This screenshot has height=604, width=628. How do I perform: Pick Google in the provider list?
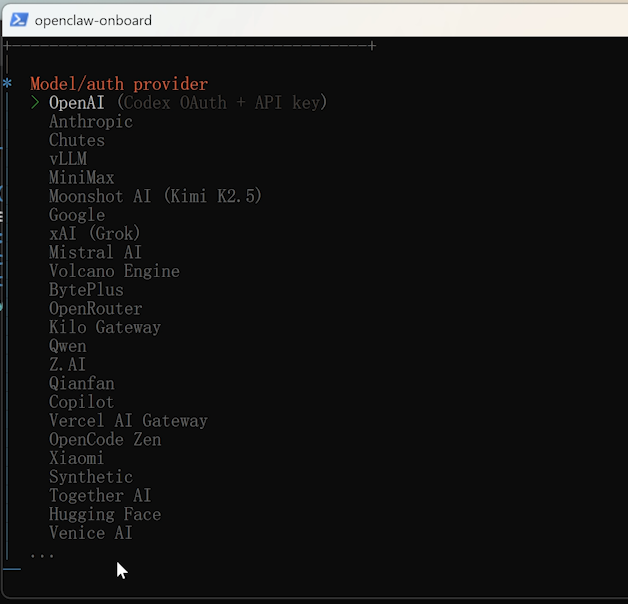click(x=77, y=215)
